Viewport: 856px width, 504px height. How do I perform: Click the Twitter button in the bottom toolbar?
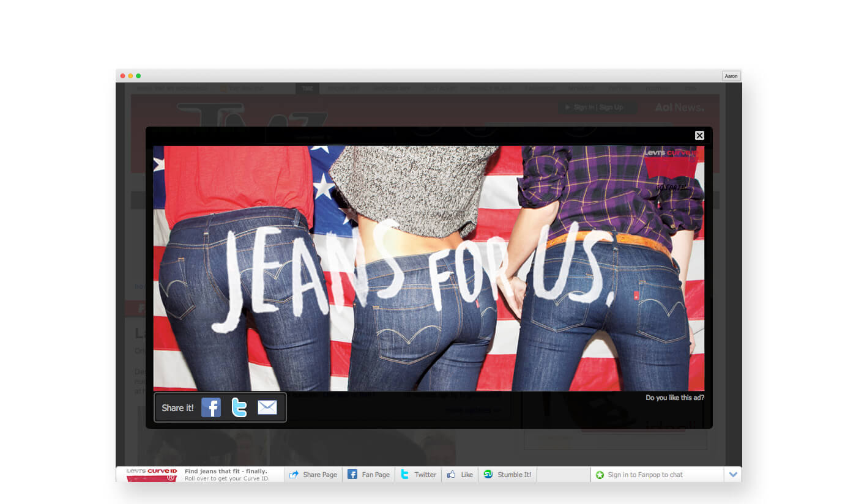click(x=419, y=475)
